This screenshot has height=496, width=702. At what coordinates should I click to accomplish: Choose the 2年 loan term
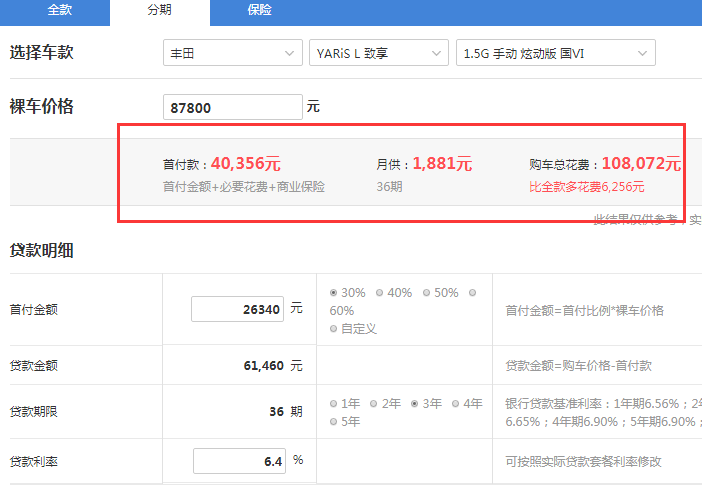373,404
